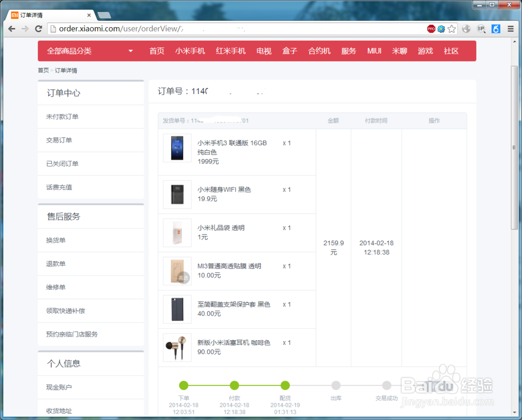Open 服务 in the navigation bar

click(349, 51)
